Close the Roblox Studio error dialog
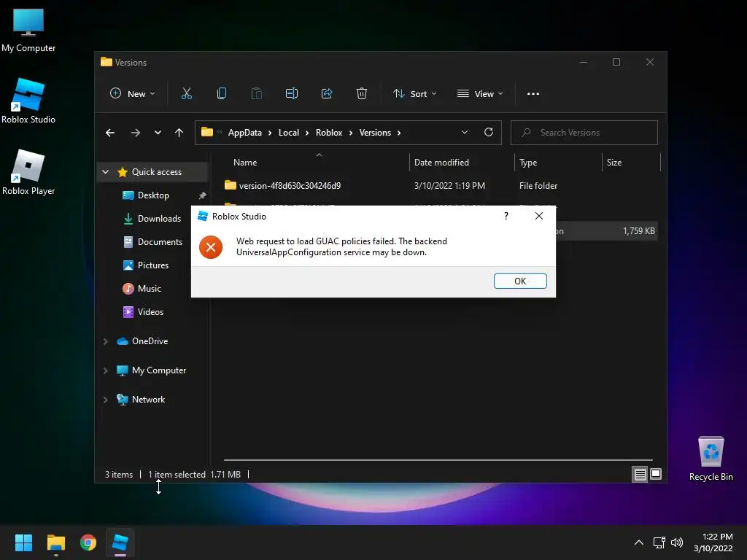 coord(539,216)
